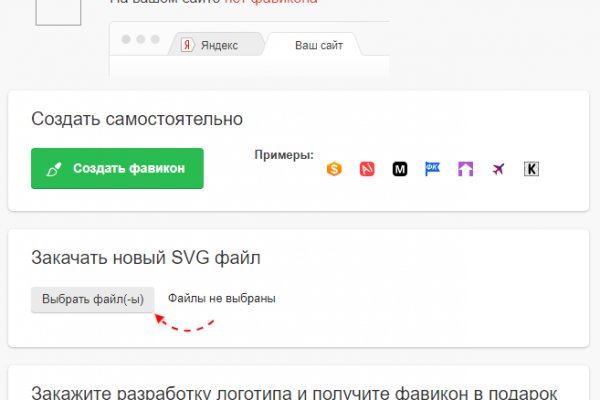Viewport: 600px width, 400px height.
Task: Click the red news example favicon
Action: pyautogui.click(x=367, y=169)
